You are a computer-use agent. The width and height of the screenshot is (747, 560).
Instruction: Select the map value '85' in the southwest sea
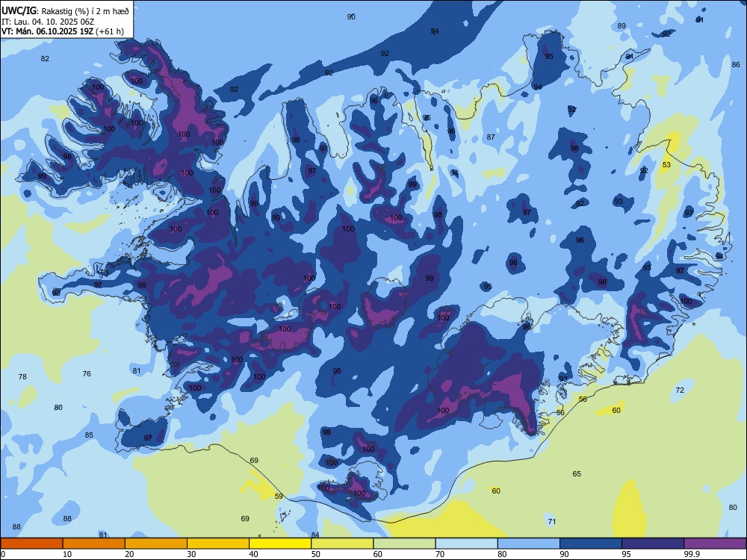pos(89,435)
